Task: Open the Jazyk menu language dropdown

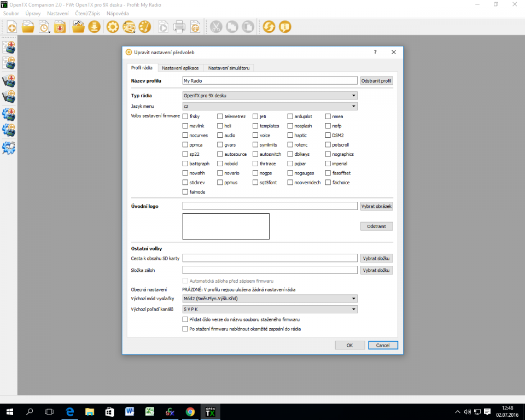Action: (270, 106)
